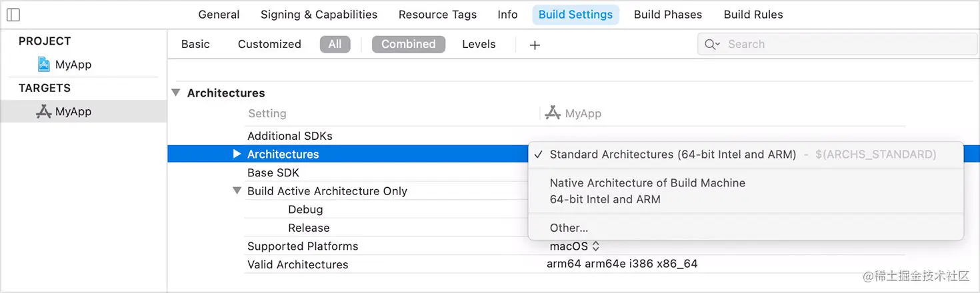This screenshot has width=980, height=293.
Task: Switch to Levels settings view
Action: [479, 45]
